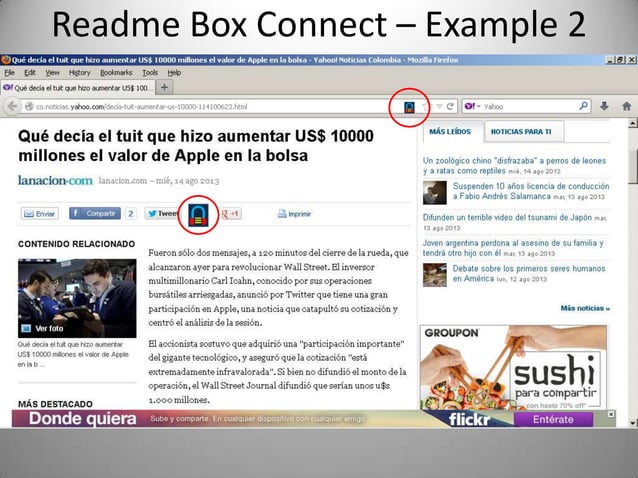Click the Twitter Tweet button
The height and width of the screenshot is (478, 638).
coord(162,214)
